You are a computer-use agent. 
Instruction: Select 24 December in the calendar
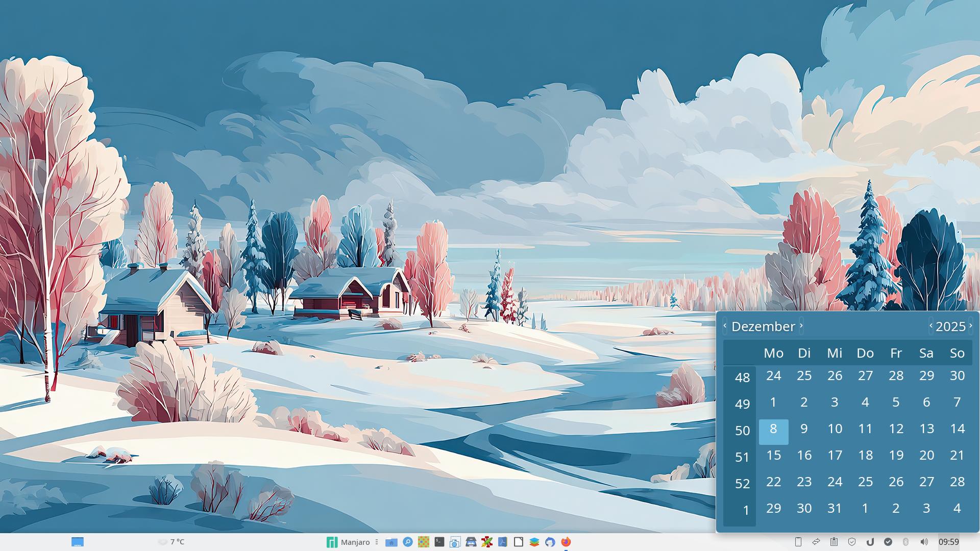(835, 482)
